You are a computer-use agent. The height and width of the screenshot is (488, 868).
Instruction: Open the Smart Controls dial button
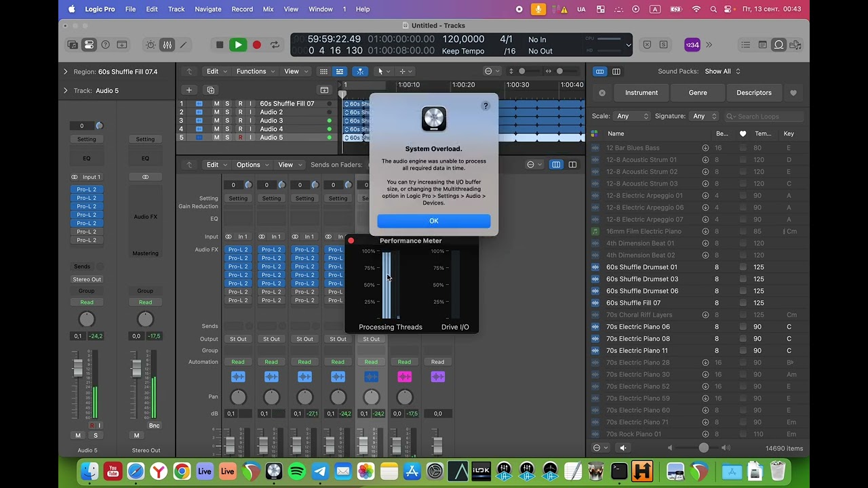pos(151,45)
